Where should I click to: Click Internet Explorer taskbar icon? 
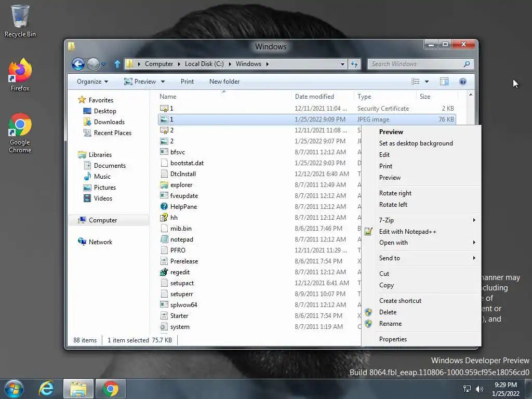pyautogui.click(x=46, y=389)
